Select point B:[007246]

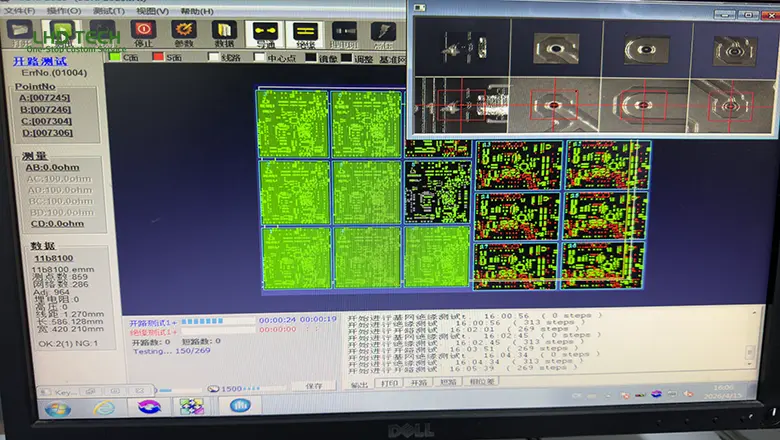click(45, 109)
